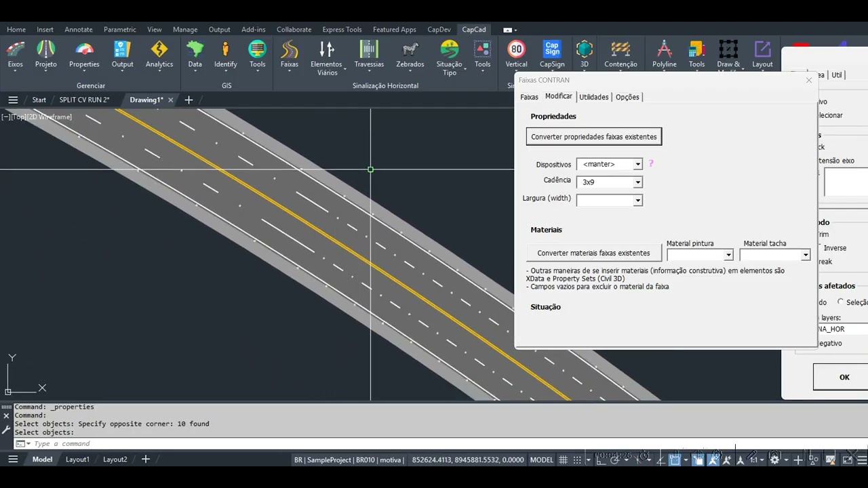868x488 pixels.
Task: Click Converter materiais faixas existentes button
Action: (x=594, y=253)
